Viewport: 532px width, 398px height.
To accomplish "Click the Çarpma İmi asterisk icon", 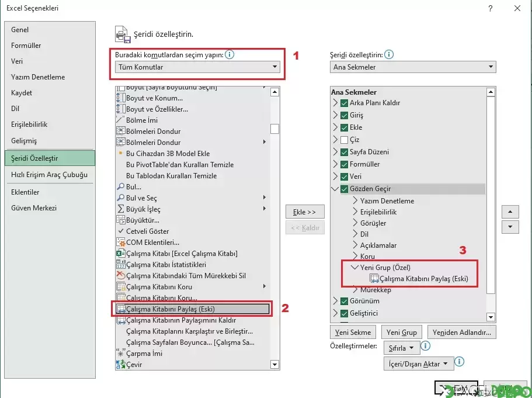I will 120,353.
